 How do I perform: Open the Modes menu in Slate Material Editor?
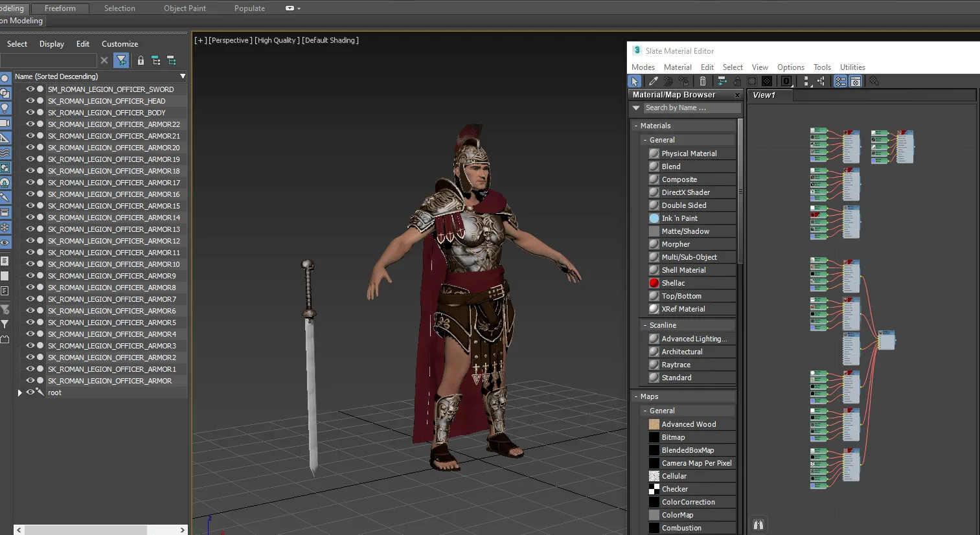[643, 67]
